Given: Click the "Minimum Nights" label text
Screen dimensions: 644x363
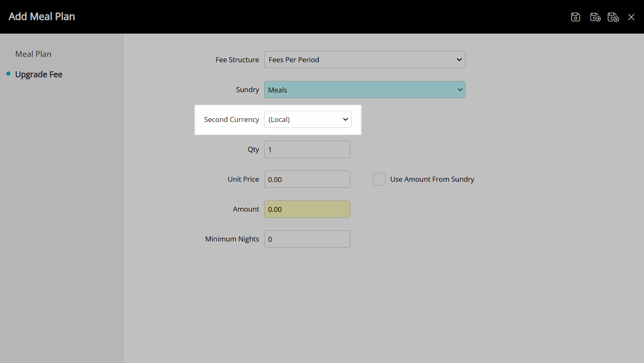Looking at the screenshot, I should coord(232,239).
